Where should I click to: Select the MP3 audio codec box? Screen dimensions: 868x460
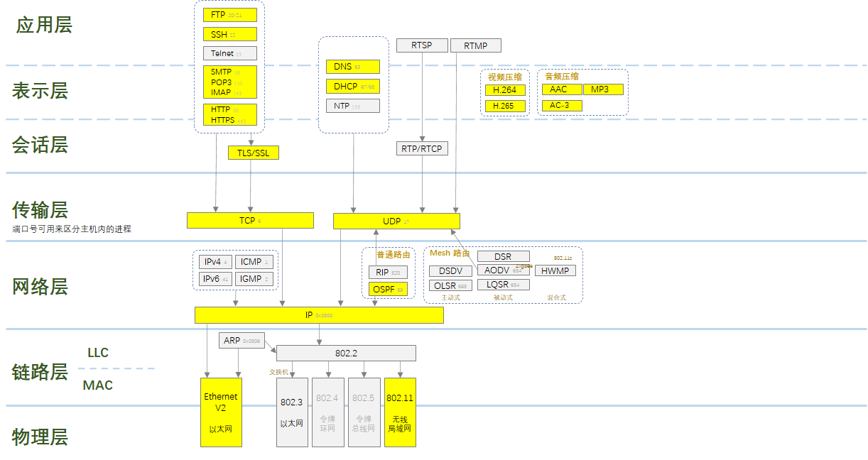(604, 89)
